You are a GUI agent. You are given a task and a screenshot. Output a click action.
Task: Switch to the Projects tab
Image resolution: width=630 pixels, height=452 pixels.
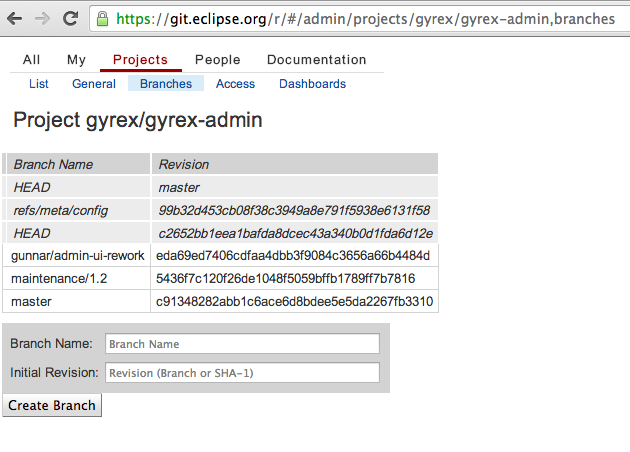[140, 60]
